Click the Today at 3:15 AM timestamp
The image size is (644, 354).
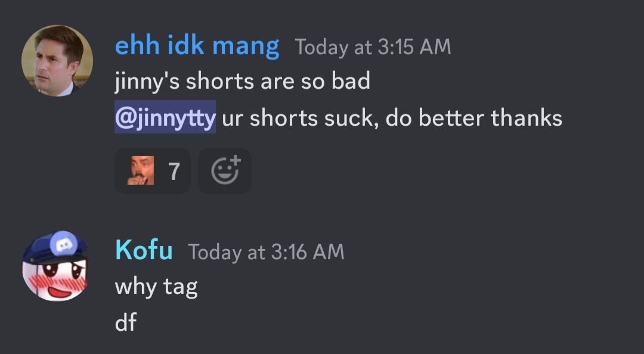373,47
